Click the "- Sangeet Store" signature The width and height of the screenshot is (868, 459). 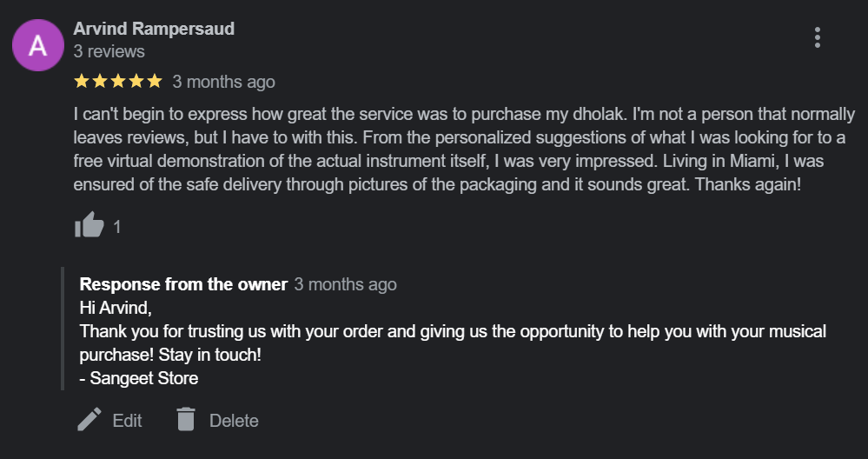click(139, 378)
